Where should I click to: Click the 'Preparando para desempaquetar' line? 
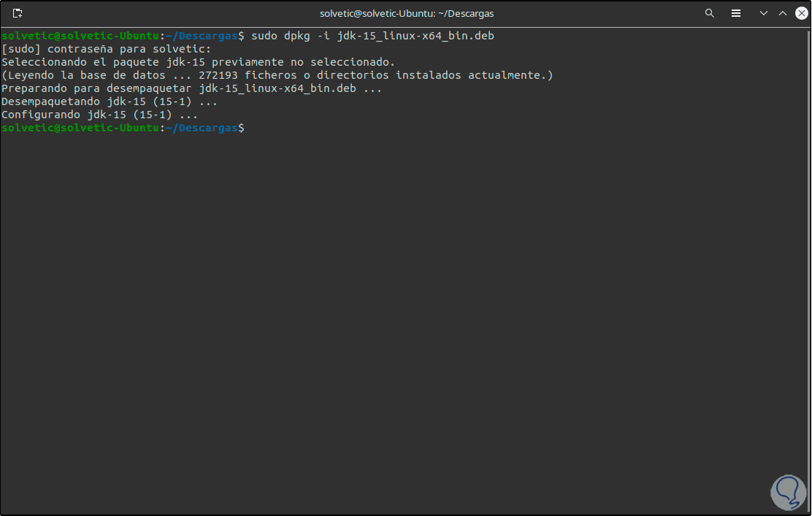(191, 88)
